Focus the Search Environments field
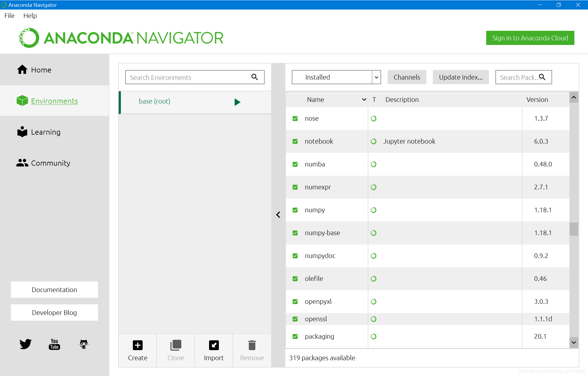This screenshot has height=376, width=588. point(195,77)
